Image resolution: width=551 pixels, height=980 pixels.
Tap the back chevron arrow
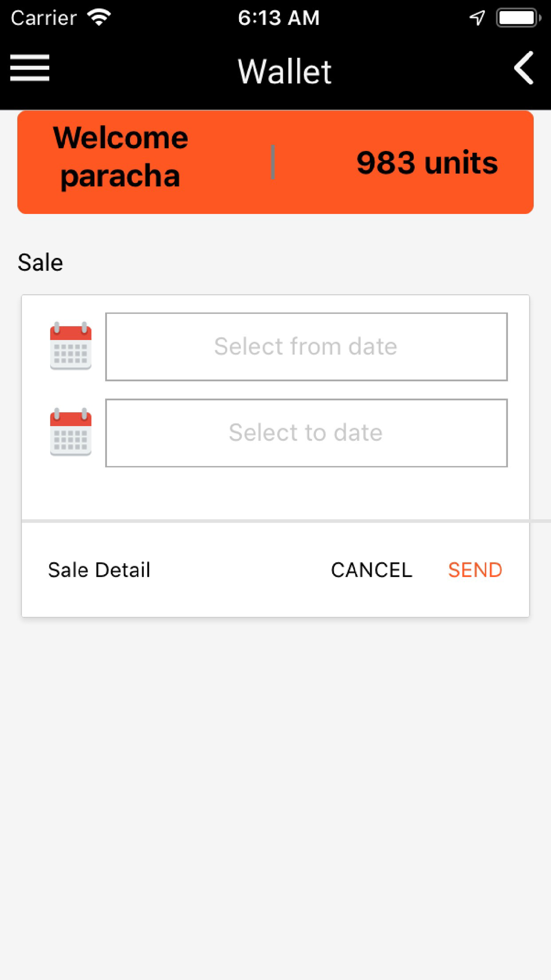523,68
